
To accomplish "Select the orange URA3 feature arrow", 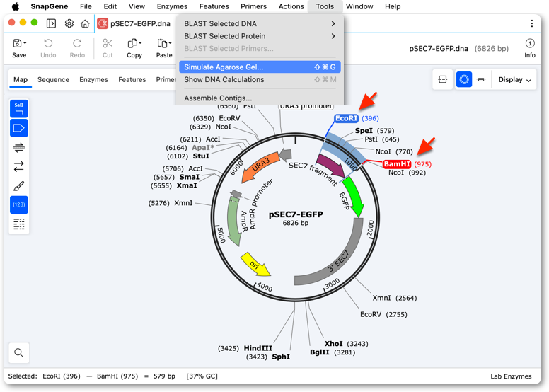I will tap(261, 166).
